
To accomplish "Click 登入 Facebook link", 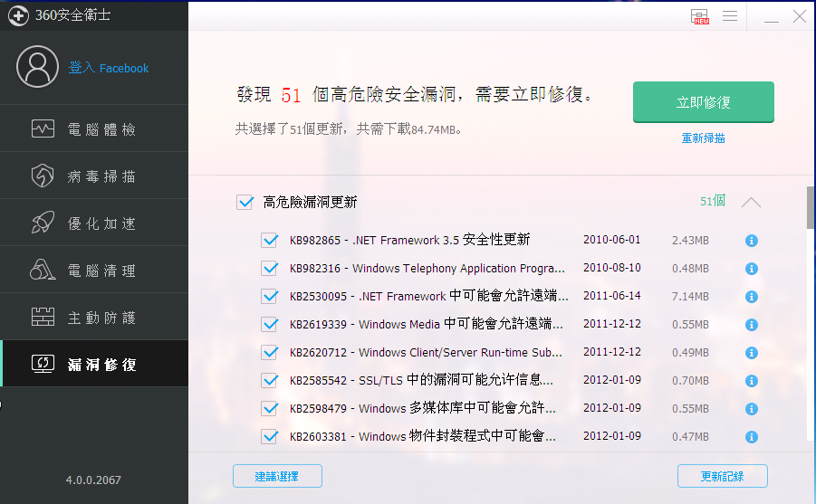I will pyautogui.click(x=109, y=68).
